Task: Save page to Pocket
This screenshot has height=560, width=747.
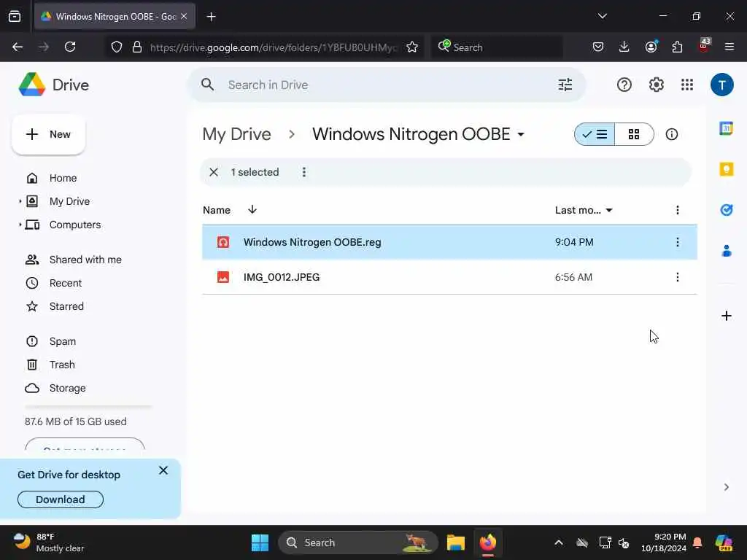Action: pyautogui.click(x=598, y=47)
